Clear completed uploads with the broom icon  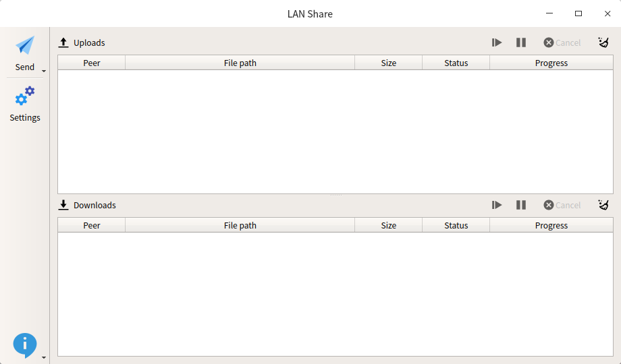(603, 42)
